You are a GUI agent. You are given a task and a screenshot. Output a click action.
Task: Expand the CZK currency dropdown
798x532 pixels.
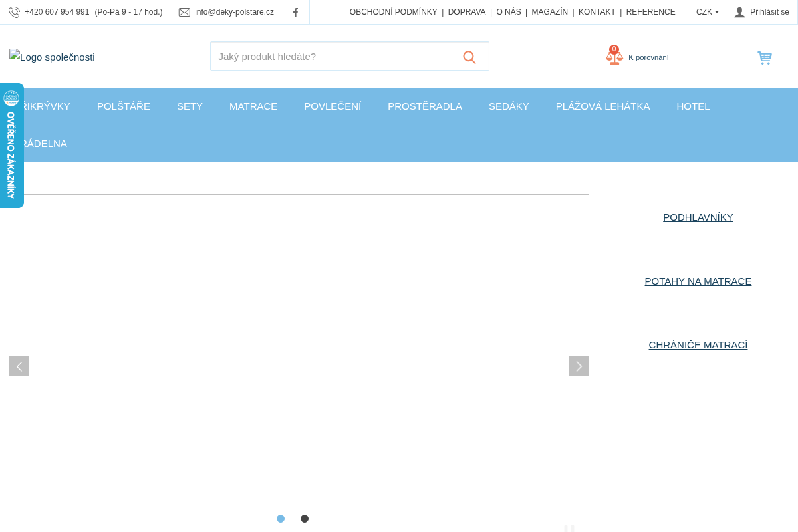[707, 12]
